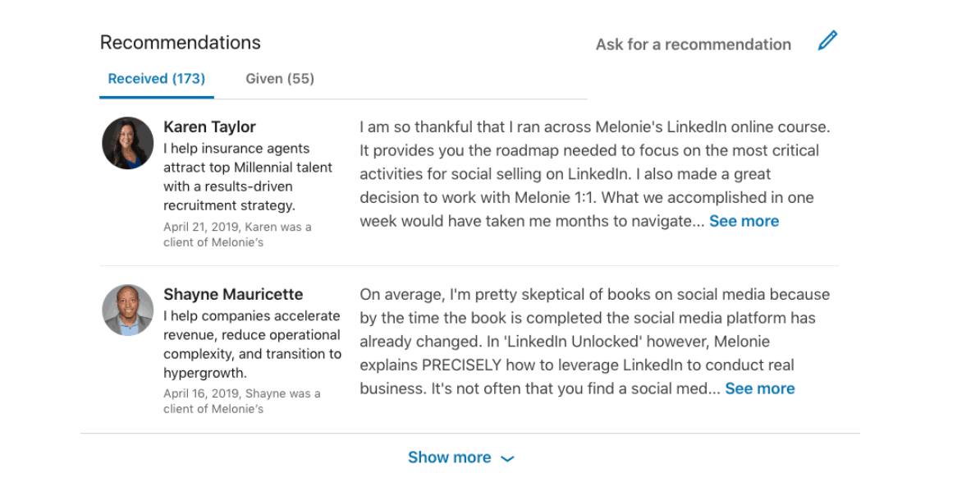Screen dimensions: 980x501
Task: Open Karen Taylor's profile photo
Action: tap(127, 143)
